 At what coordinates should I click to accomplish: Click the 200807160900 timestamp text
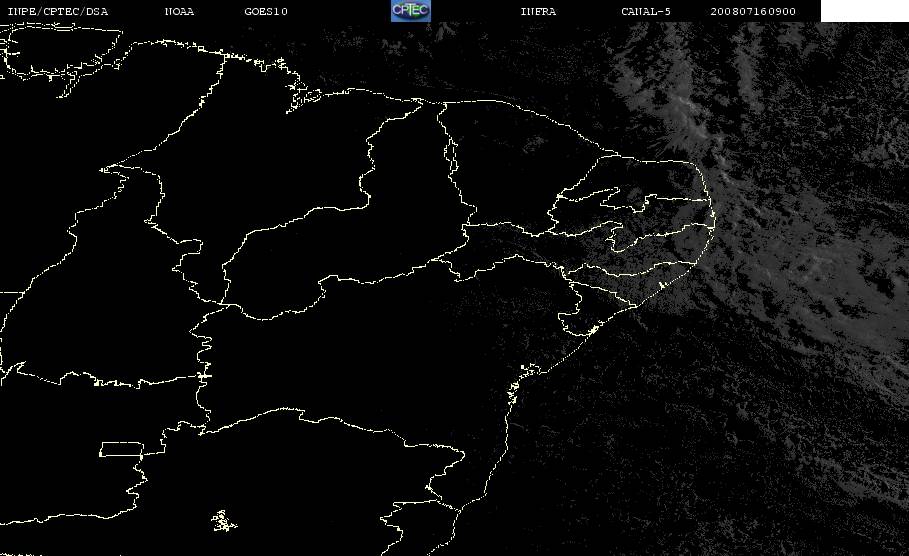[x=753, y=11]
